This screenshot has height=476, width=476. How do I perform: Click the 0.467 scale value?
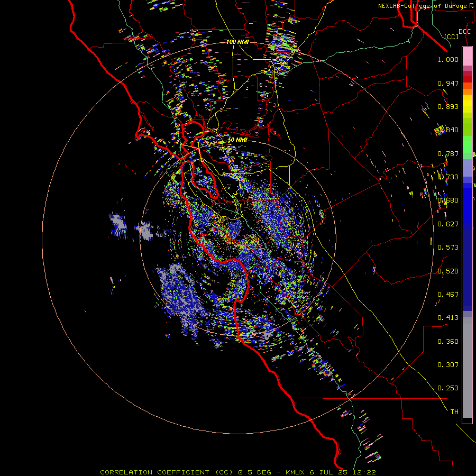click(448, 295)
